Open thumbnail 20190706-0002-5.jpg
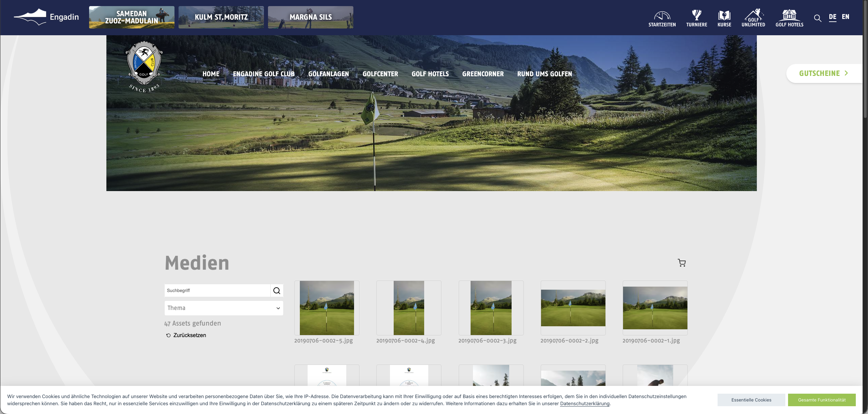 (327, 308)
